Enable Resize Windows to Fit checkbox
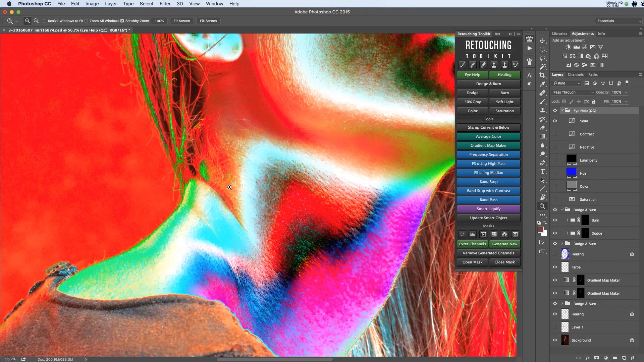 tap(45, 21)
